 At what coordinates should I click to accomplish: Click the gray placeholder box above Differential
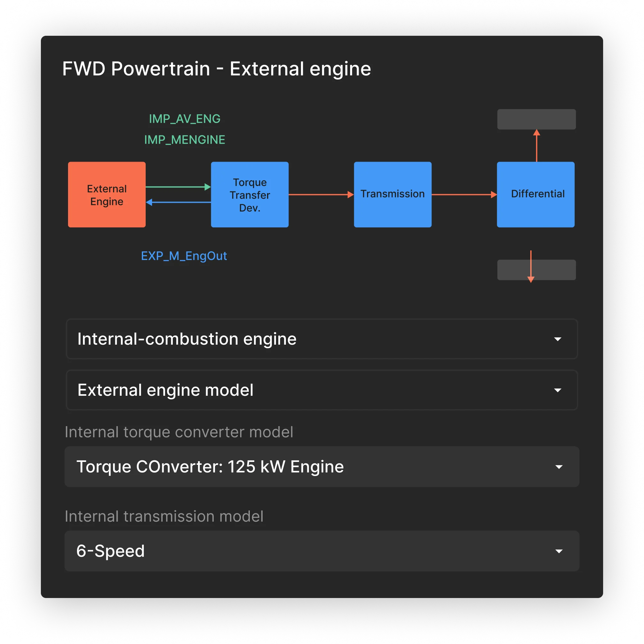click(x=536, y=119)
